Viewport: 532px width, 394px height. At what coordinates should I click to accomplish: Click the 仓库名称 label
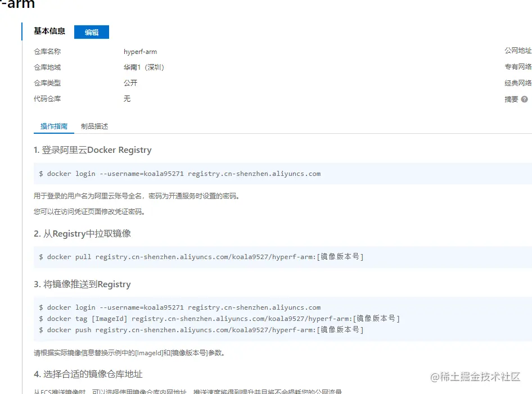click(x=47, y=52)
